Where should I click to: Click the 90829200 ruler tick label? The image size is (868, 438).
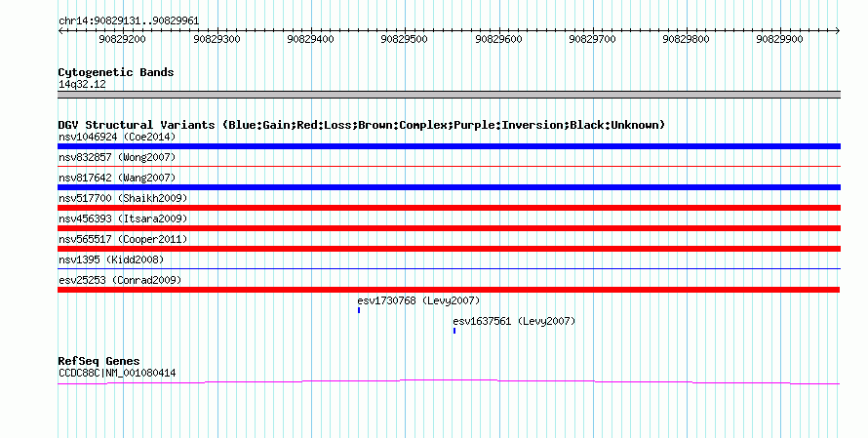pyautogui.click(x=122, y=39)
